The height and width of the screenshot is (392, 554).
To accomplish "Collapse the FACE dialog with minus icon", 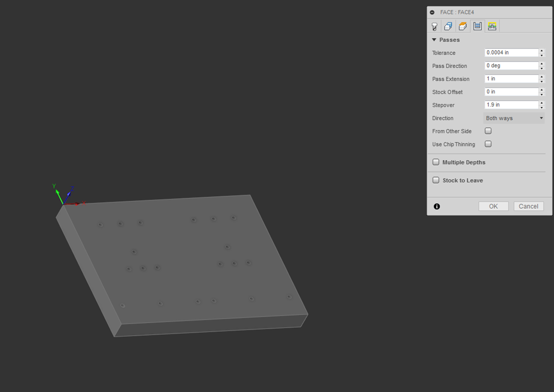I will tap(432, 12).
